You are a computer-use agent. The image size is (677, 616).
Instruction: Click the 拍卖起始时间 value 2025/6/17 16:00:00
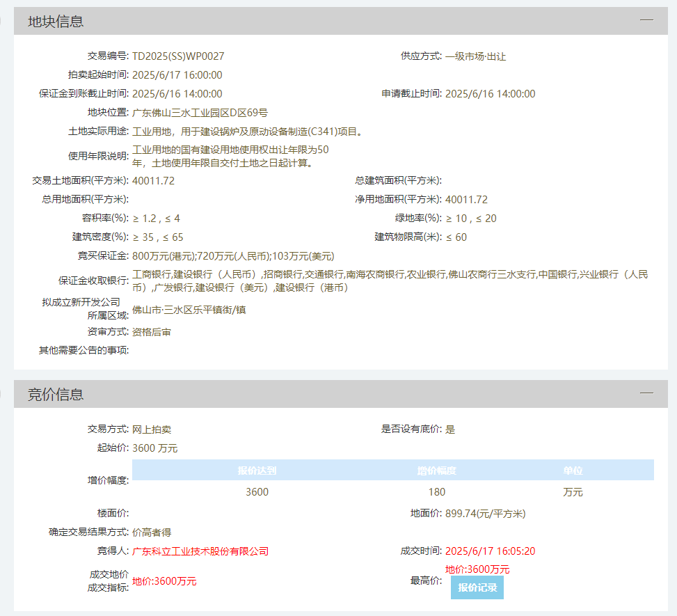[x=177, y=75]
